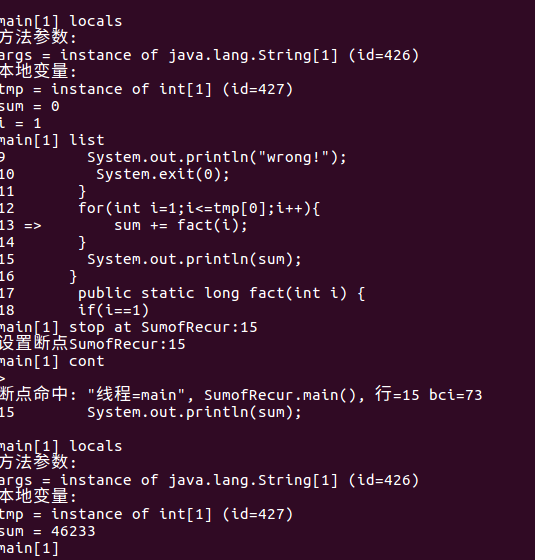Click the sum += fact(i); code line
This screenshot has width=535, height=560.
(181, 225)
